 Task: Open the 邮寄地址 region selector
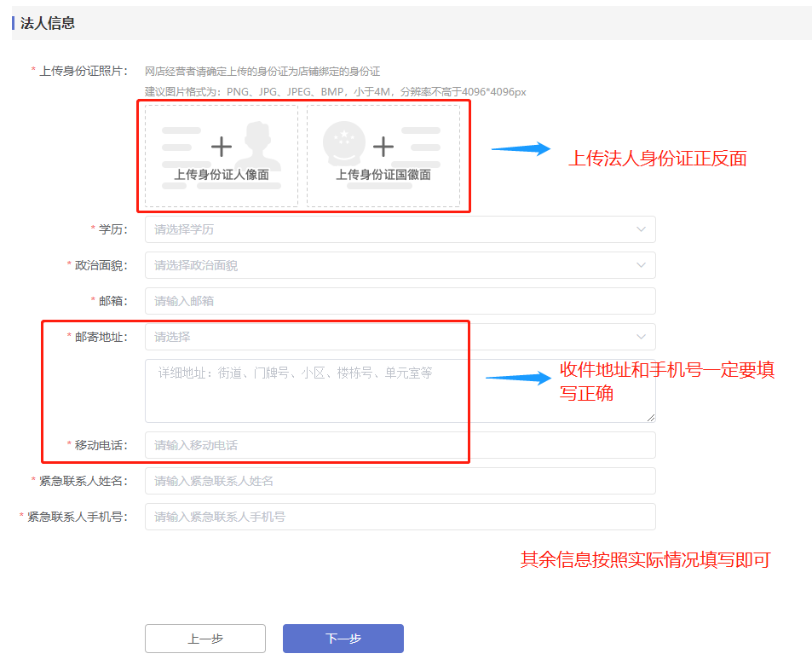tap(392, 337)
